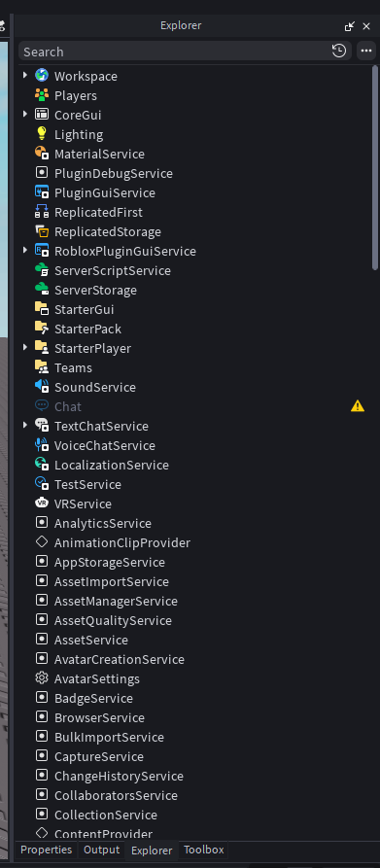This screenshot has height=868, width=380.
Task: Expand the CoreGui tree node
Action: [x=25, y=114]
